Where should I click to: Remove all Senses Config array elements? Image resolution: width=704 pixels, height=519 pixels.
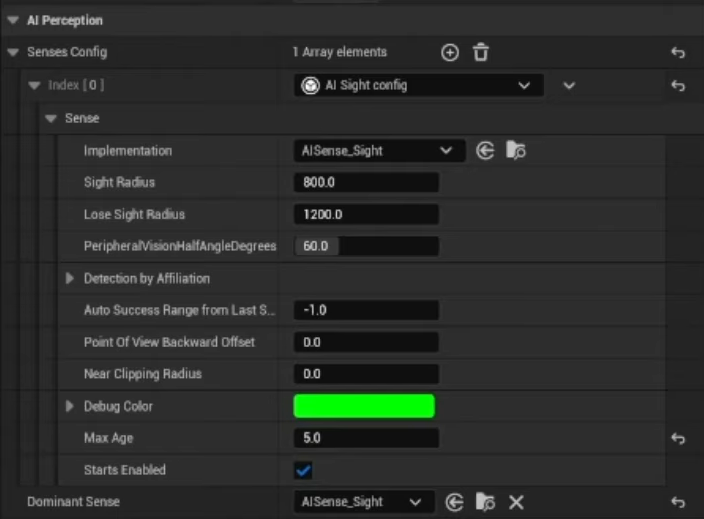pyautogui.click(x=480, y=53)
